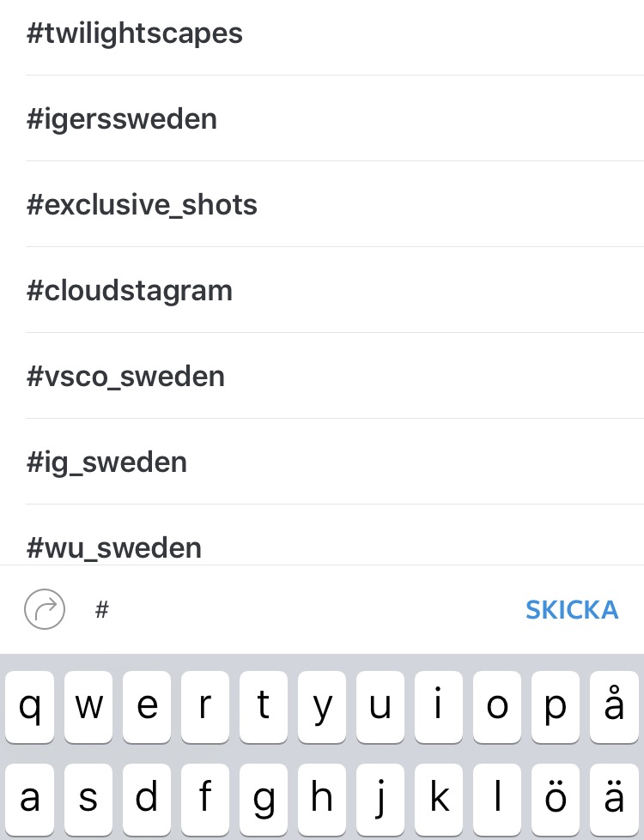The height and width of the screenshot is (840, 644).
Task: Tap the ö key on keyboard
Action: 556,800
